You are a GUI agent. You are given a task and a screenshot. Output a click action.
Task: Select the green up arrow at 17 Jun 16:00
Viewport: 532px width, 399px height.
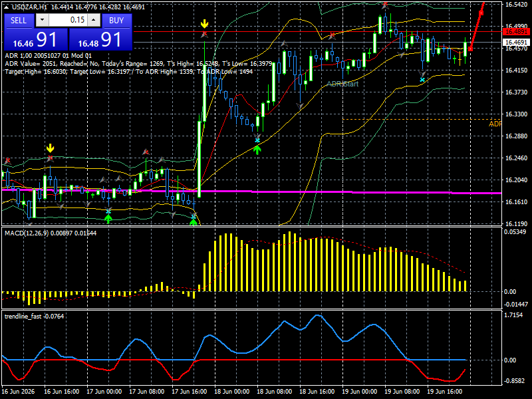coord(194,222)
